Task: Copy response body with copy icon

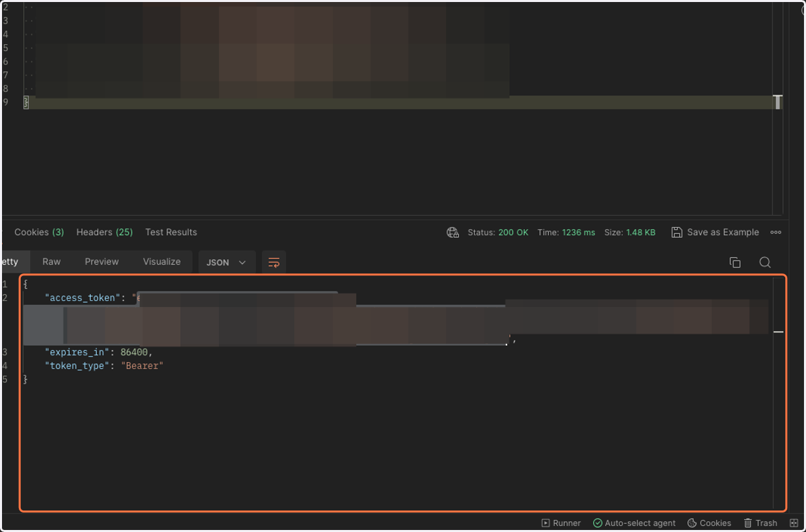Action: click(x=735, y=263)
